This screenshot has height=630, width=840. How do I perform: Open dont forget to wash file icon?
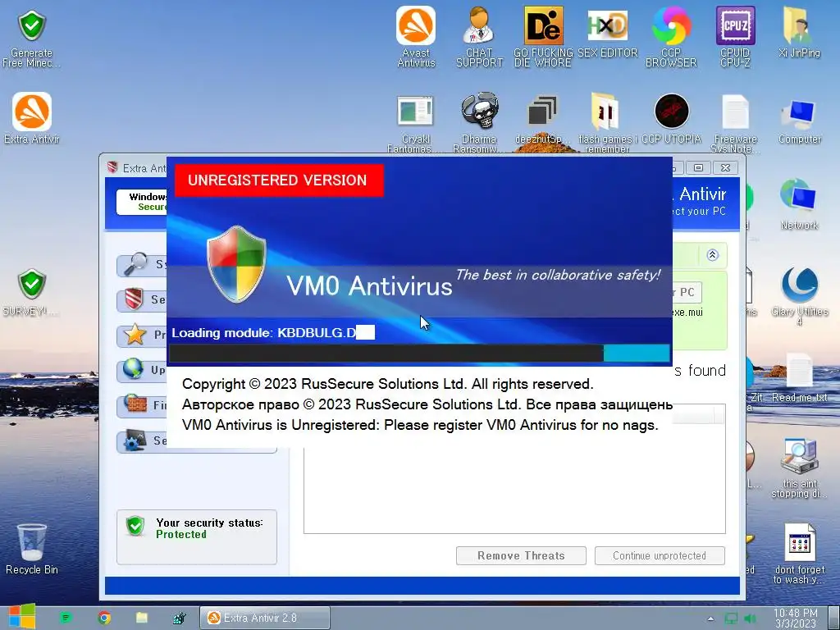coord(799,554)
